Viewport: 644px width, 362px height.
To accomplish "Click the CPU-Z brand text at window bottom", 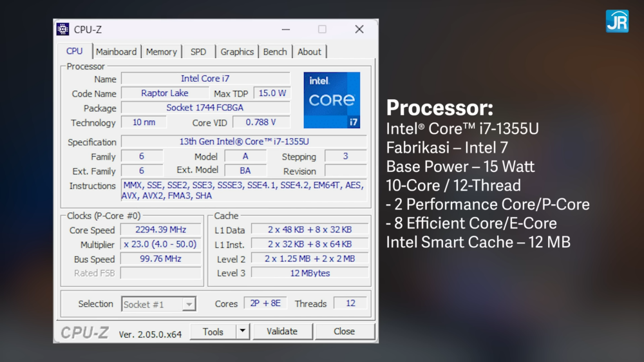I will tap(84, 332).
